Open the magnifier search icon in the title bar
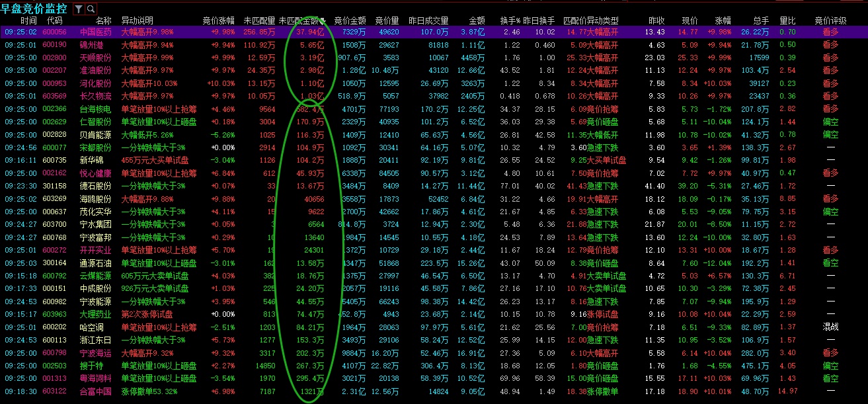 coord(91,9)
